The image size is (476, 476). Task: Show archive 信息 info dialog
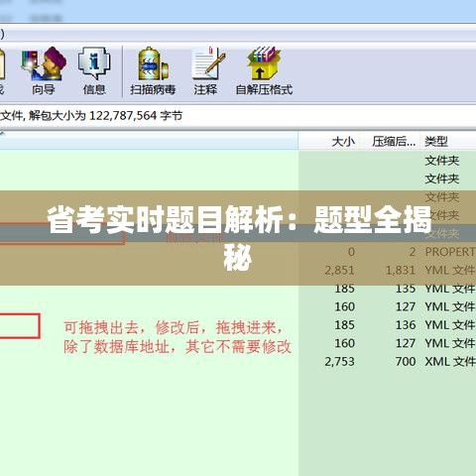pyautogui.click(x=94, y=71)
